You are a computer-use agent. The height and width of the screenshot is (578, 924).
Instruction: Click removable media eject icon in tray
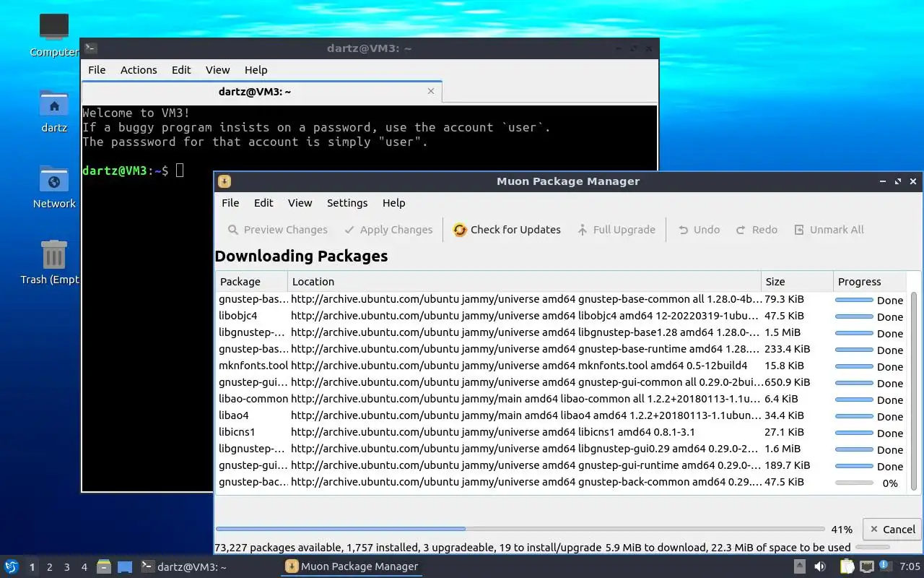(x=800, y=566)
